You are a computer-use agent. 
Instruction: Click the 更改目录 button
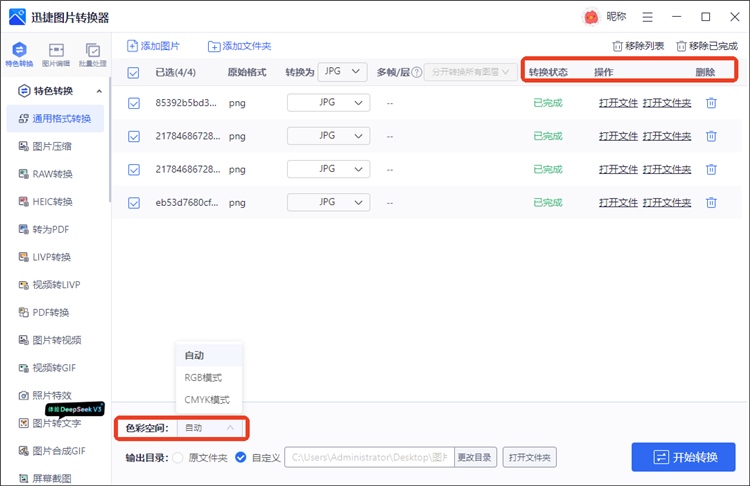(475, 457)
